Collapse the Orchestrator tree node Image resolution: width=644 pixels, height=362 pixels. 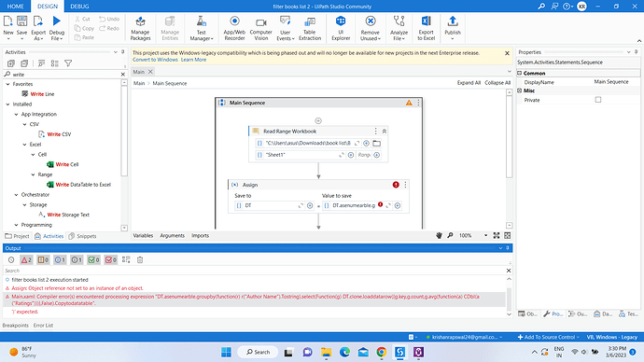click(17, 195)
